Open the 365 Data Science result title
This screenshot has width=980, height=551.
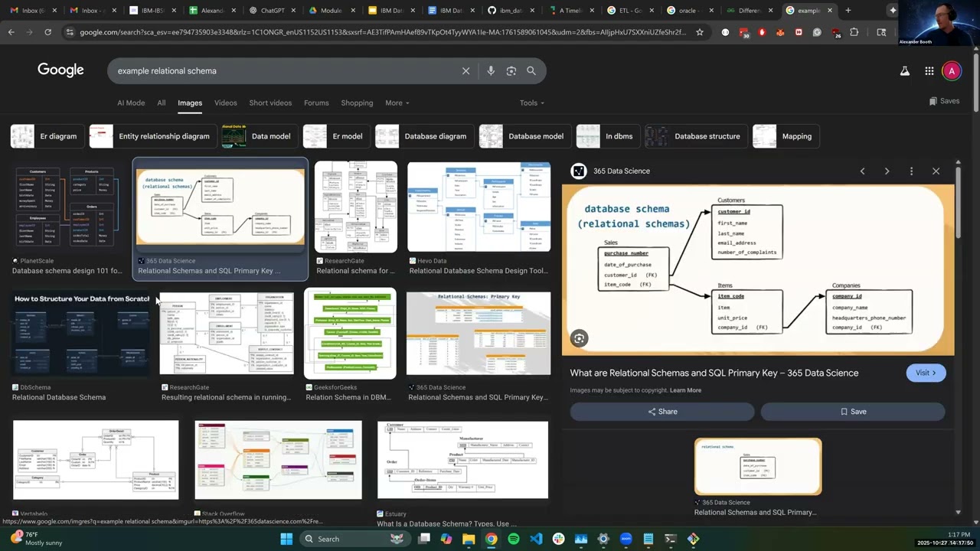[x=714, y=373]
